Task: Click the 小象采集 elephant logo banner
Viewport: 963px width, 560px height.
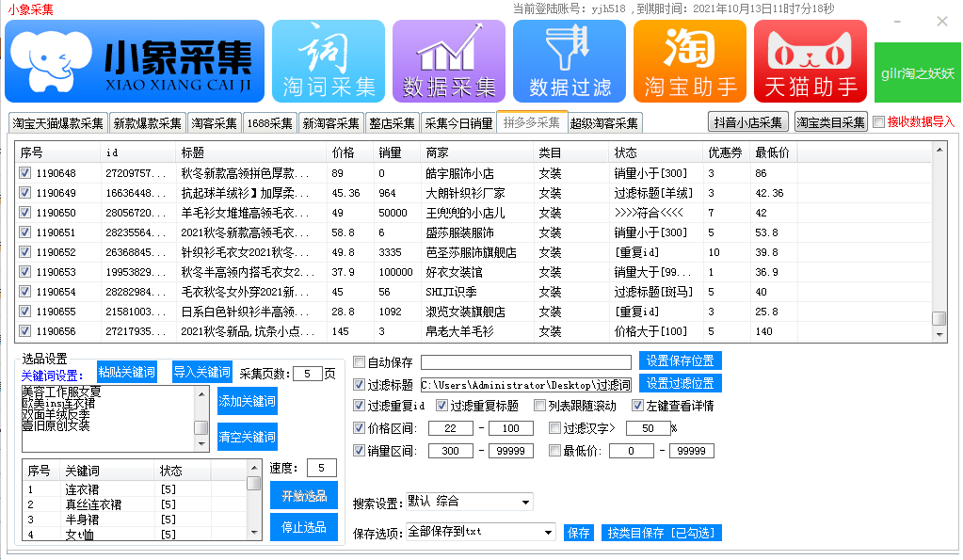Action: pos(135,61)
